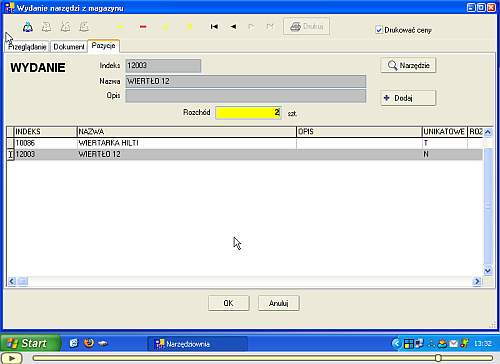The height and width of the screenshot is (364, 500).
Task: Click the Indeks field showing 12003
Action: pos(163,65)
